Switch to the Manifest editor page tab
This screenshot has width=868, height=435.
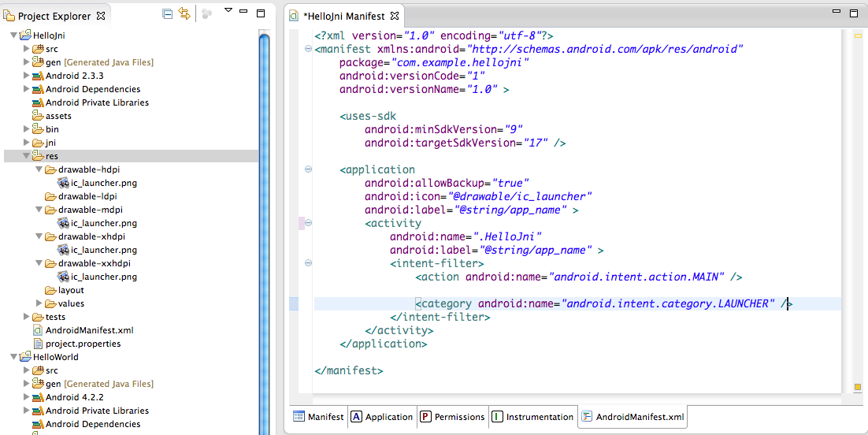coord(319,417)
